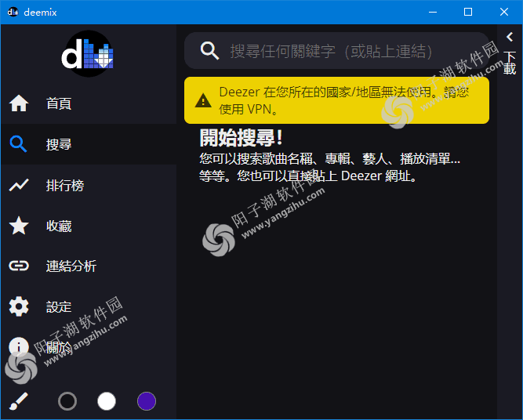Click the star icon beside 收藏
523x420 pixels.
click(19, 226)
